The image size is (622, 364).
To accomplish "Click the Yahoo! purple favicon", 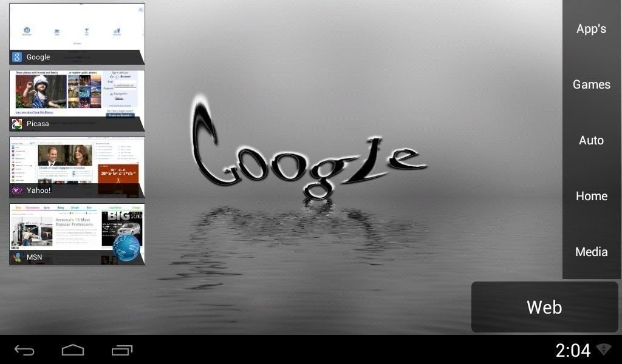I will pos(16,190).
